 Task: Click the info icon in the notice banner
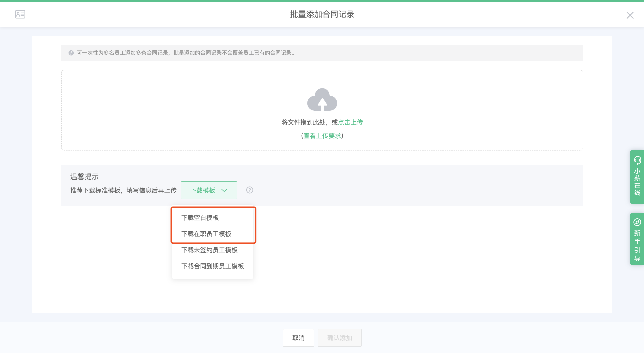[x=71, y=53]
